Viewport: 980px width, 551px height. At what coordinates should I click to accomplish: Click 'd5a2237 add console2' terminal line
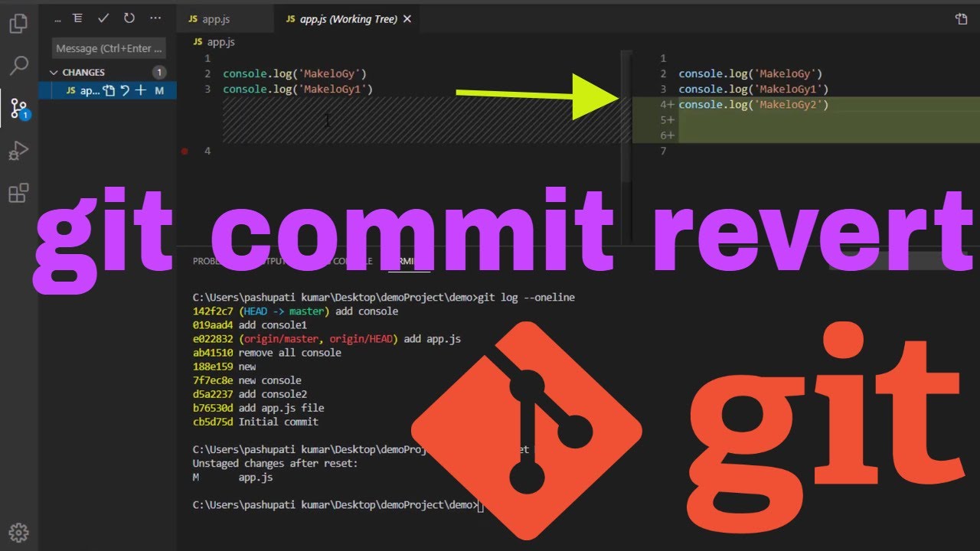[x=250, y=394]
